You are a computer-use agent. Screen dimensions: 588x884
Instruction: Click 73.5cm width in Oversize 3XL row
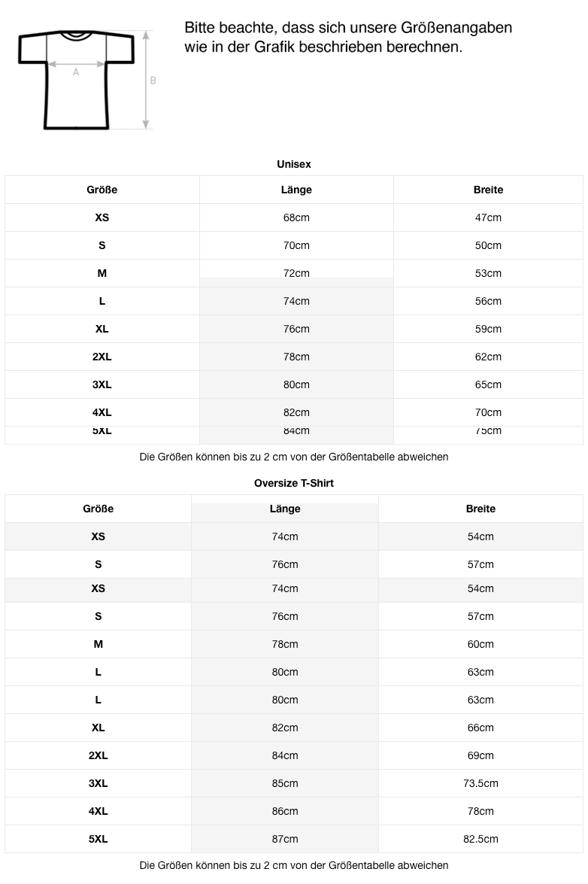(x=480, y=783)
